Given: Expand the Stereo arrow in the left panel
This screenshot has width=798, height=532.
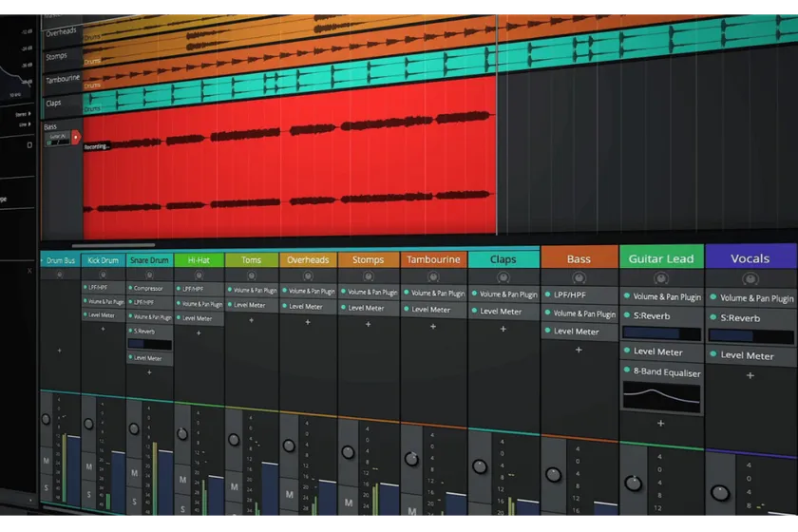Looking at the screenshot, I should click(x=30, y=114).
